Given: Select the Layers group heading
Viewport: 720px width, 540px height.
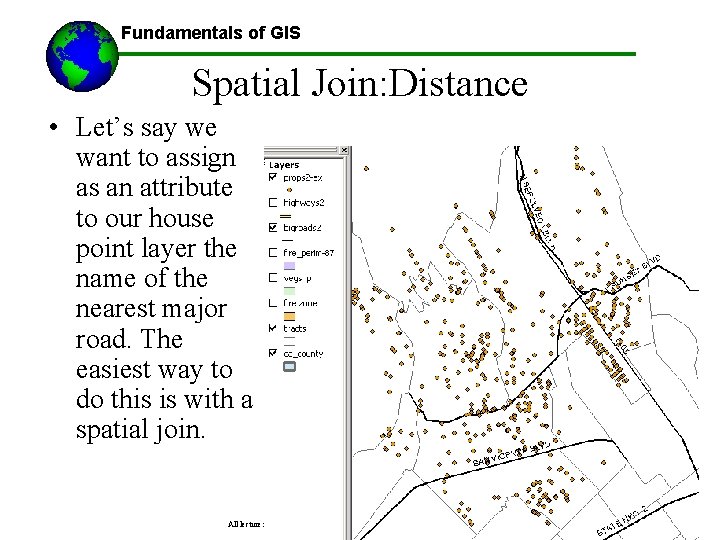Looking at the screenshot, I should pyautogui.click(x=284, y=165).
